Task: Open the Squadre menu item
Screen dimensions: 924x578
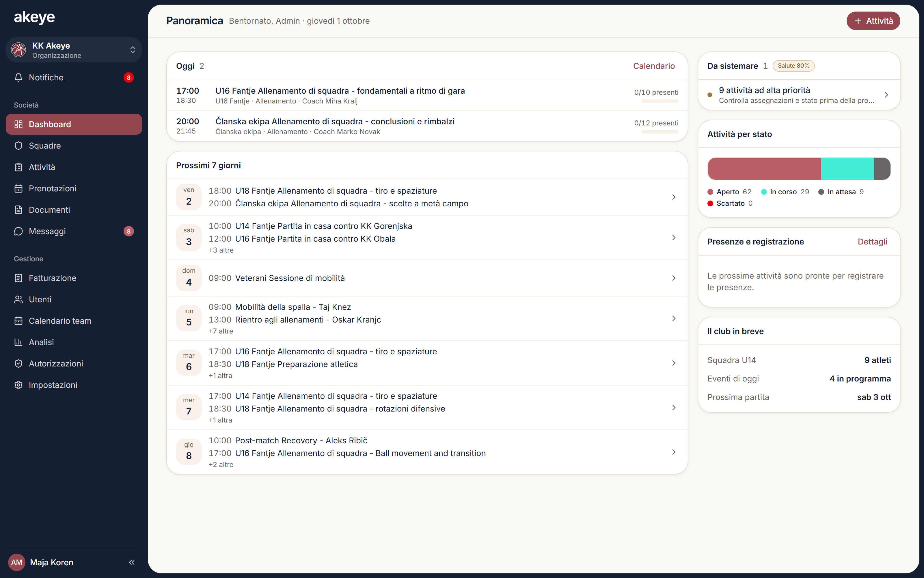Action: [74, 146]
